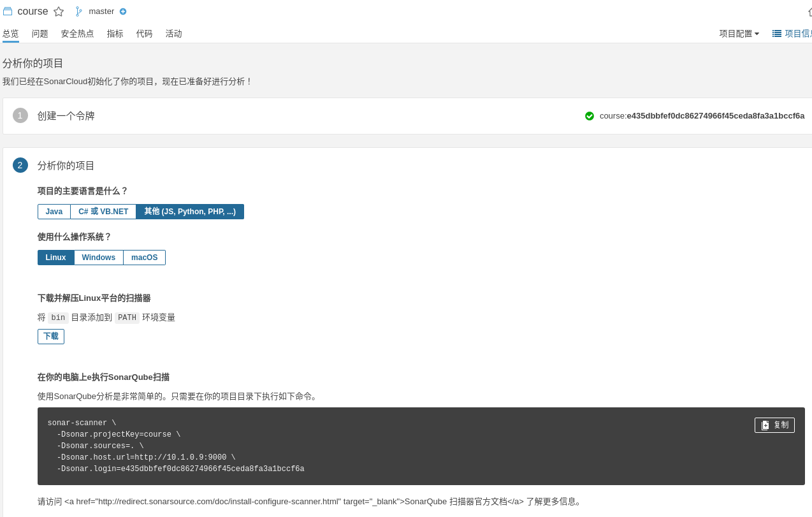Click the -Dsonar.host.url command line
Screen dimensions: 812x517
[x=146, y=458]
